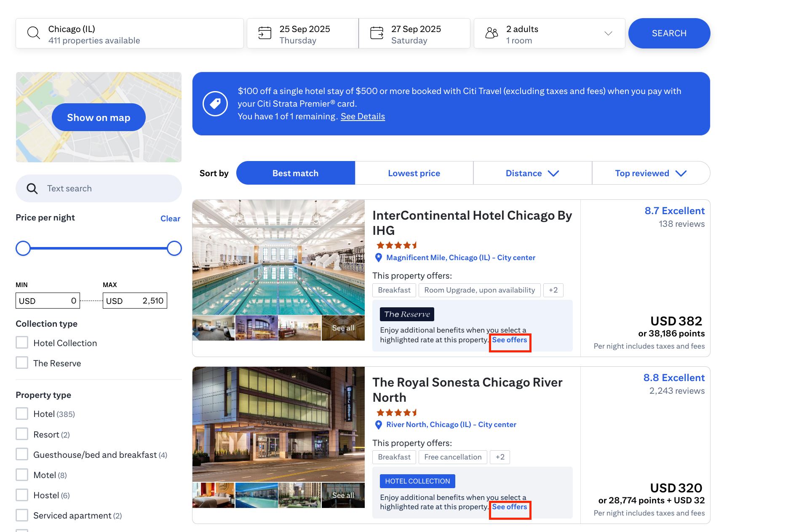
Task: Click the maximum price slider handle
Action: pos(174,248)
